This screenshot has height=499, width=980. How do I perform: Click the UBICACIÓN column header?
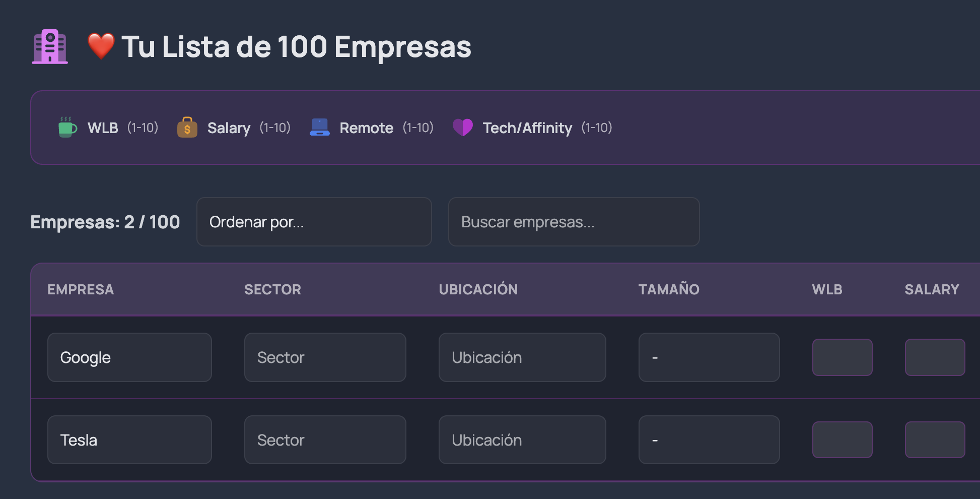478,289
